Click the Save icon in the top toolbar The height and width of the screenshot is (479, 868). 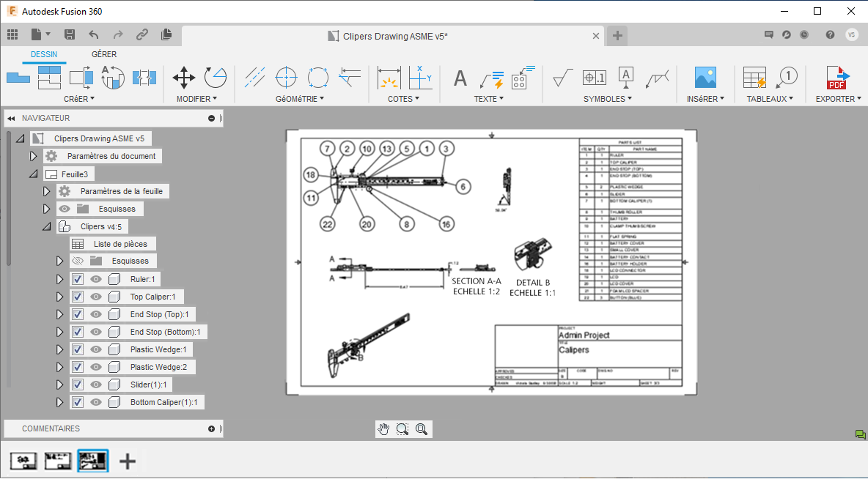[x=70, y=34]
